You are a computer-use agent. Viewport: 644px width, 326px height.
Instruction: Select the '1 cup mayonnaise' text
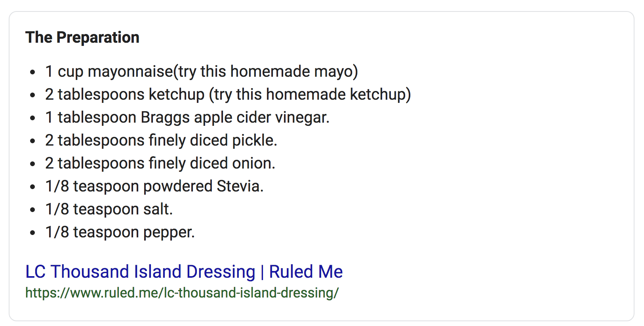pos(109,72)
